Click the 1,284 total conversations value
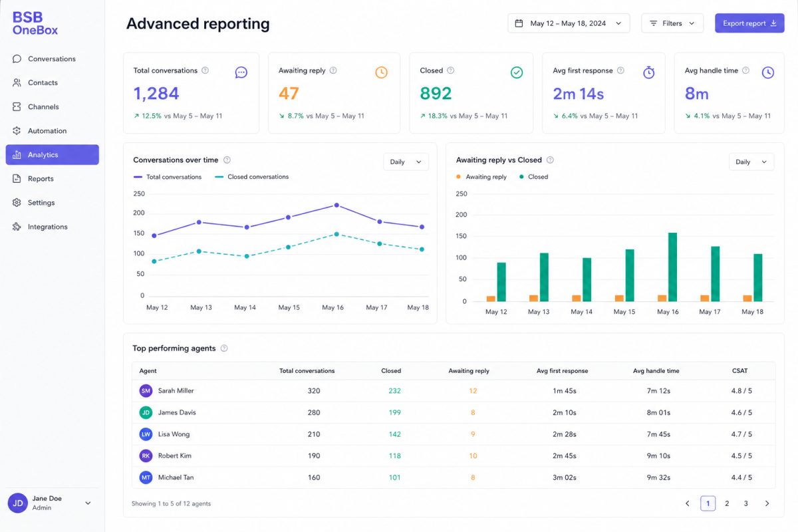798x532 pixels. point(156,94)
